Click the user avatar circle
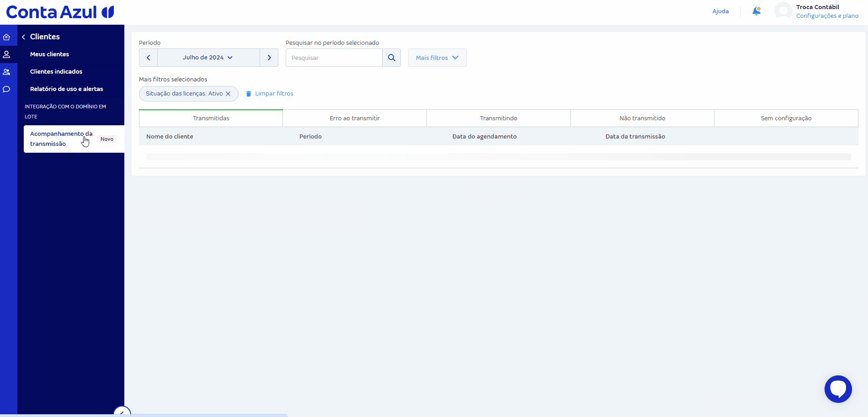This screenshot has width=868, height=417. coord(783,11)
